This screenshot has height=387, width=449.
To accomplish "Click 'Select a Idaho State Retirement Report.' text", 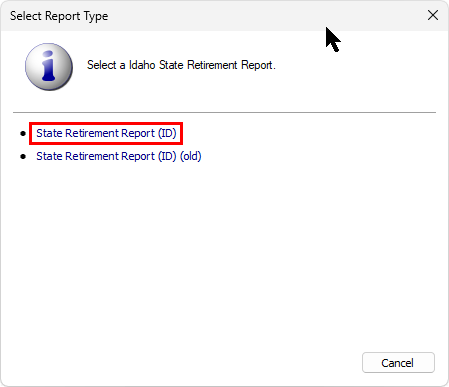I will tap(181, 65).
